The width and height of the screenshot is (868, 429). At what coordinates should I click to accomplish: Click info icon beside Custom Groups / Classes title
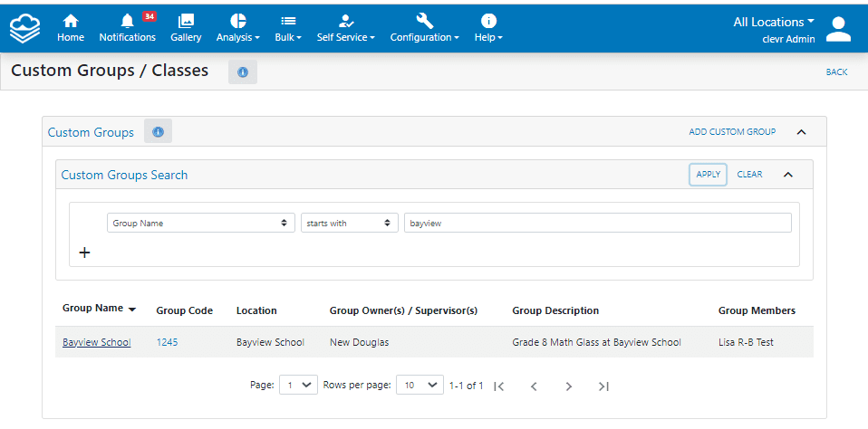[x=243, y=71]
